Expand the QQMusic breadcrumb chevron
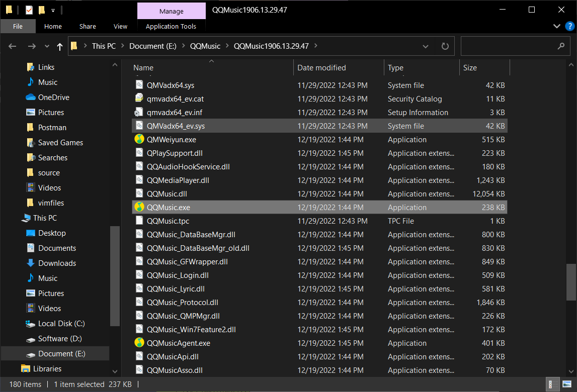Viewport: 577px width, 392px height. 227,46
